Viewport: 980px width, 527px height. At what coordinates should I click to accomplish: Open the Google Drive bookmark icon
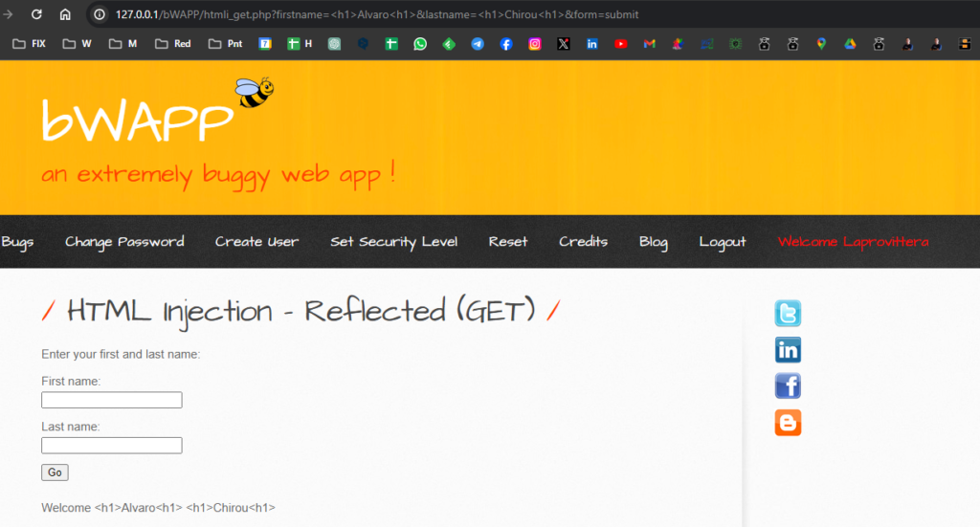[x=850, y=44]
